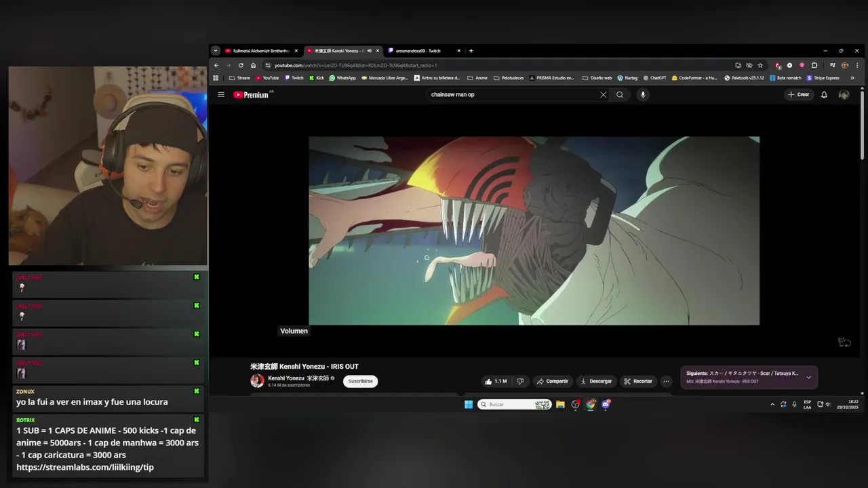Open a new browser tab

(471, 51)
